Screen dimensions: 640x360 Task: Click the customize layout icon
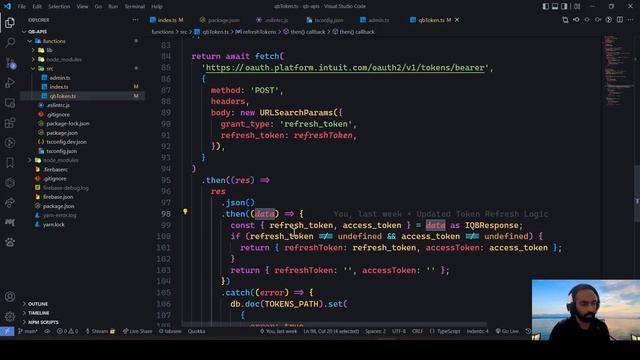[x=577, y=6]
